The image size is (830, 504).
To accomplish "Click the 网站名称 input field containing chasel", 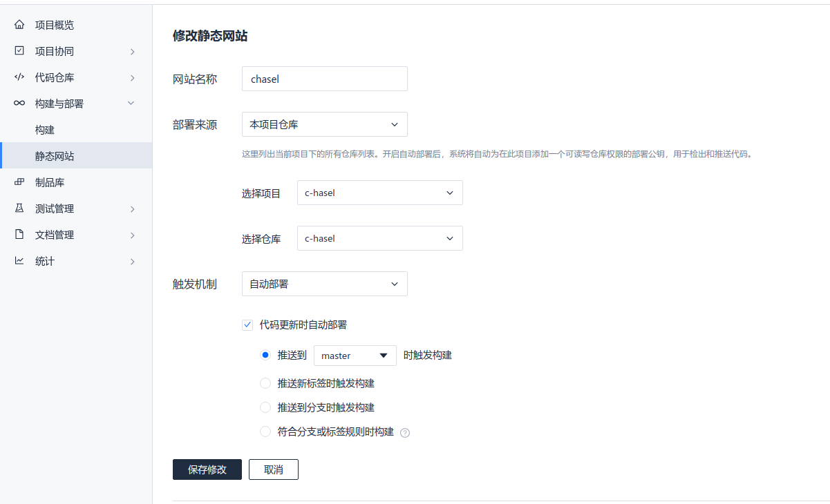I will coord(324,79).
